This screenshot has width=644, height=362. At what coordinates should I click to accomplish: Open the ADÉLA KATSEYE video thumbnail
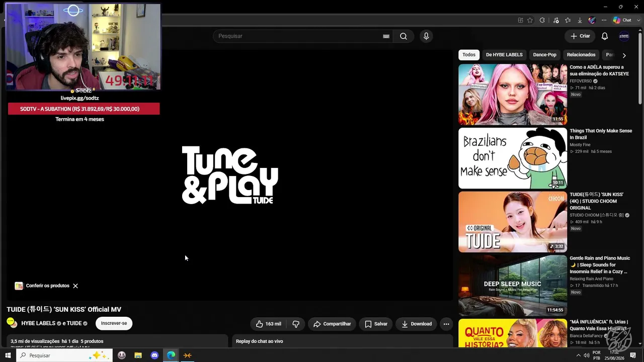coord(513,95)
